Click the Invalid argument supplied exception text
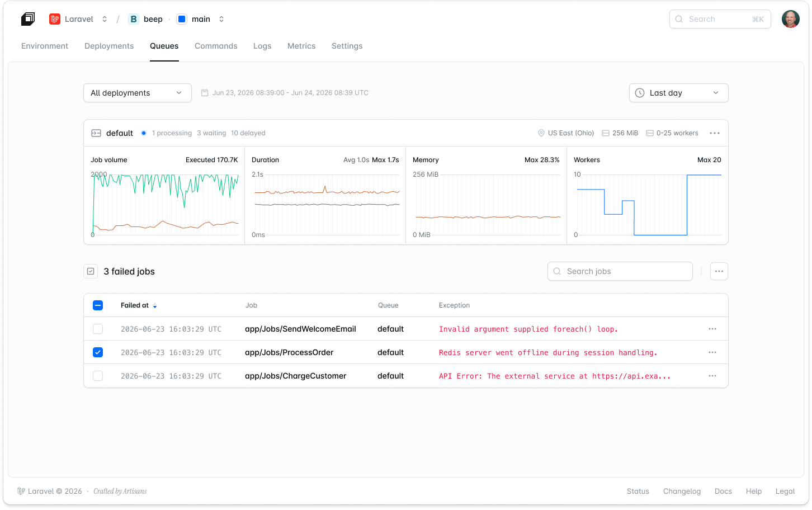 528,329
